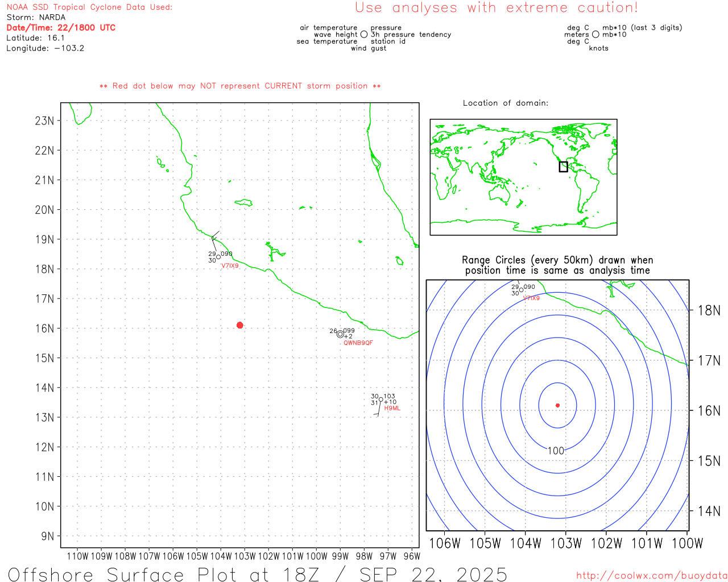
Task: Click 'NOAA SSD Tropical Cyclone Data Used:' heading
Action: pyautogui.click(x=89, y=7)
